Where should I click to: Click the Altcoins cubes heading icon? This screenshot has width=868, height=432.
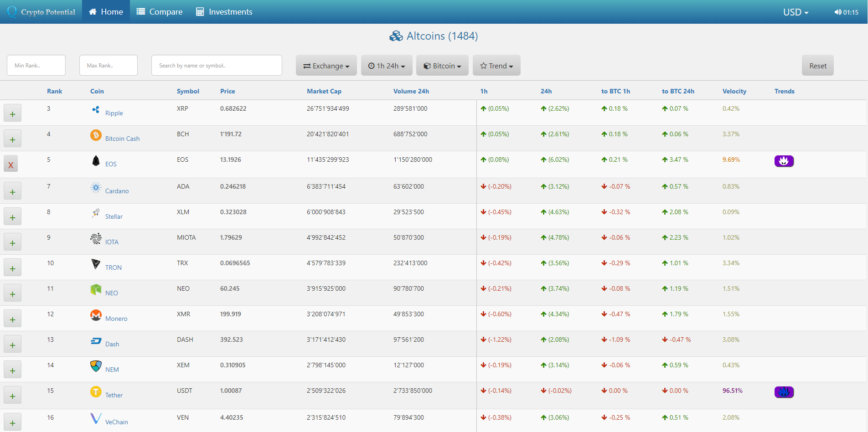click(396, 36)
